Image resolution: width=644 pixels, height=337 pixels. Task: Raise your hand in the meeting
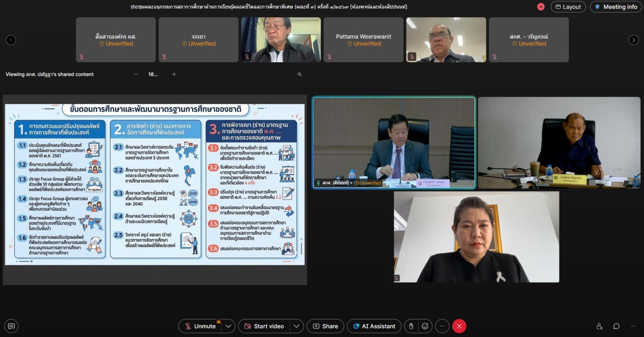tap(411, 326)
